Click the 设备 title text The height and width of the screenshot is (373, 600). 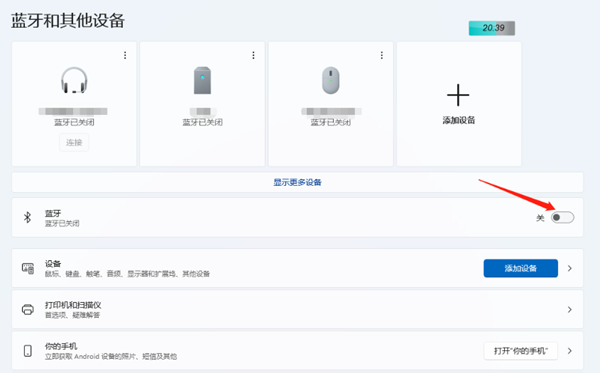(x=53, y=264)
